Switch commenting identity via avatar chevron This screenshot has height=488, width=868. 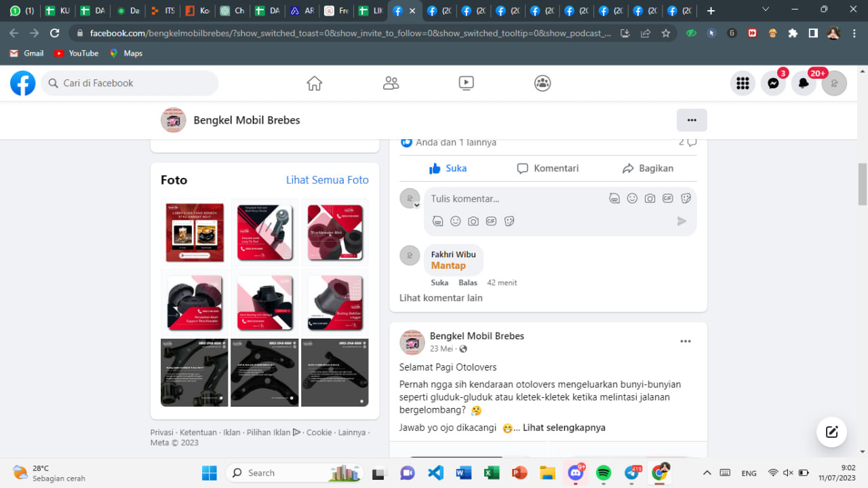[416, 205]
